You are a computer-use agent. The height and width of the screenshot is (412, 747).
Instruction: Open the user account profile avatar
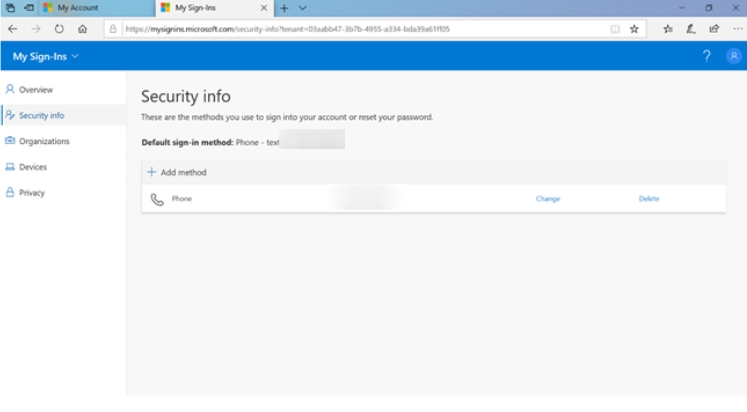coord(733,56)
